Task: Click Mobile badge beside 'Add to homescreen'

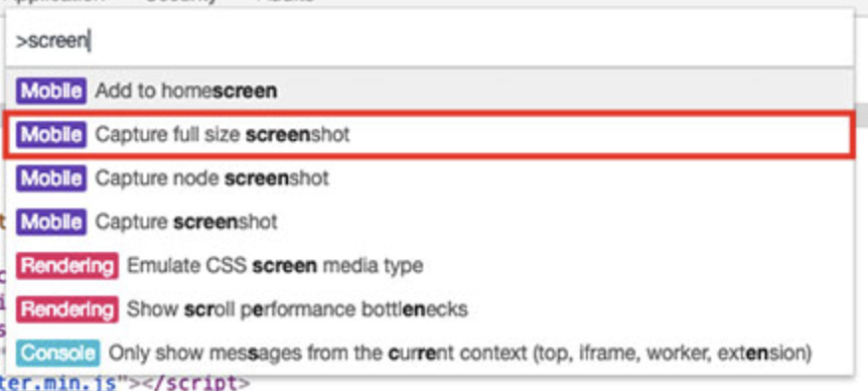Action: 52,90
